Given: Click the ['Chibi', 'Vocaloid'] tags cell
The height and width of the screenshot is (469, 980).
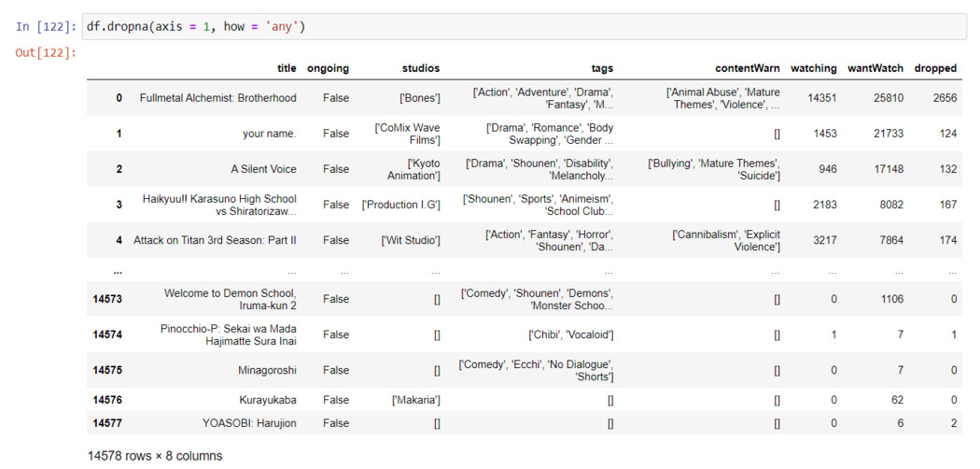Looking at the screenshot, I should (x=570, y=334).
